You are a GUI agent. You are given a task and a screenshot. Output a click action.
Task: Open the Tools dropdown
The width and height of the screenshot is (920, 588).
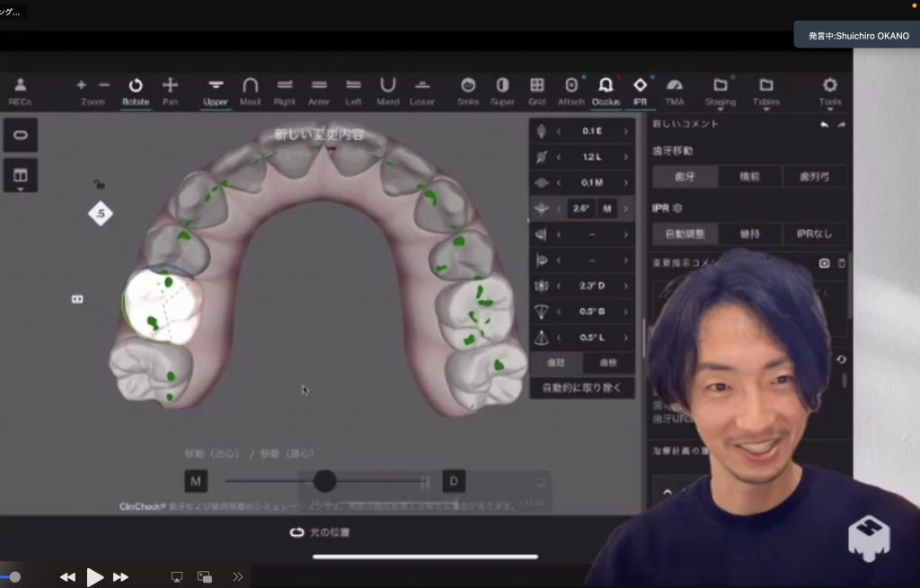click(x=829, y=92)
